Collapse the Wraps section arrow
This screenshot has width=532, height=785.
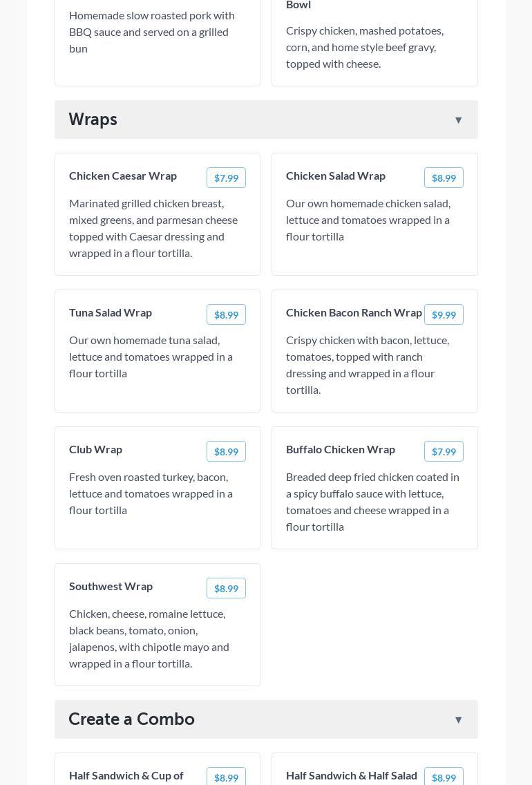pyautogui.click(x=458, y=120)
